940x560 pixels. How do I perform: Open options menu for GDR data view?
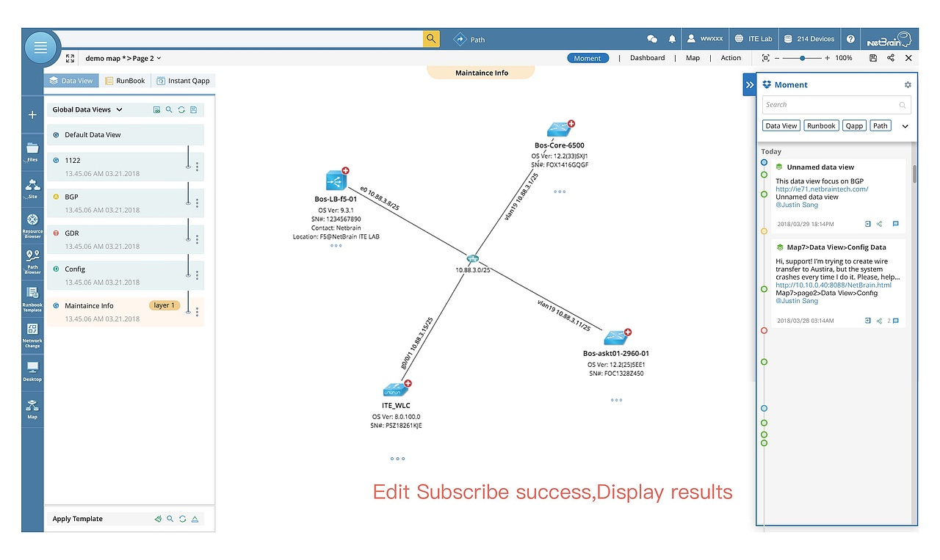click(197, 239)
